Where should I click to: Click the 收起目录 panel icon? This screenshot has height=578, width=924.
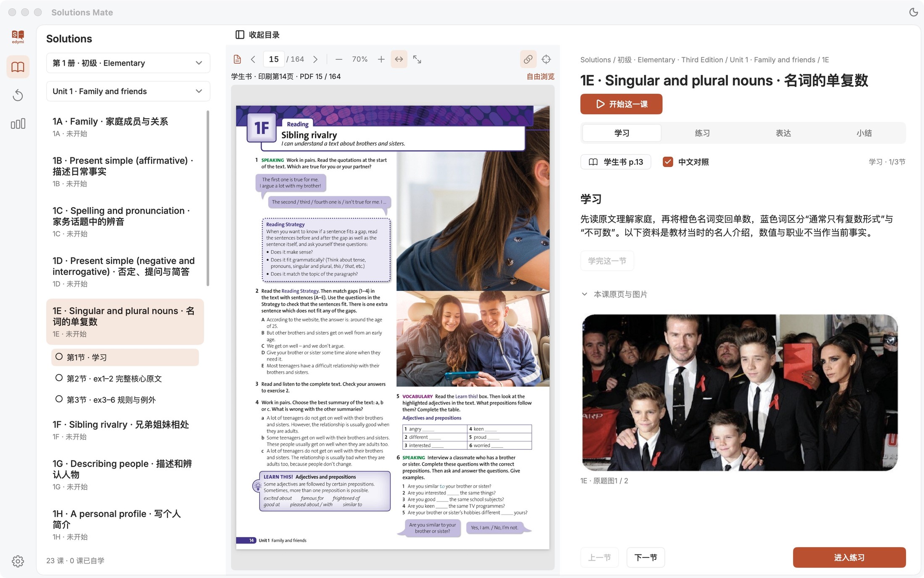click(x=240, y=35)
